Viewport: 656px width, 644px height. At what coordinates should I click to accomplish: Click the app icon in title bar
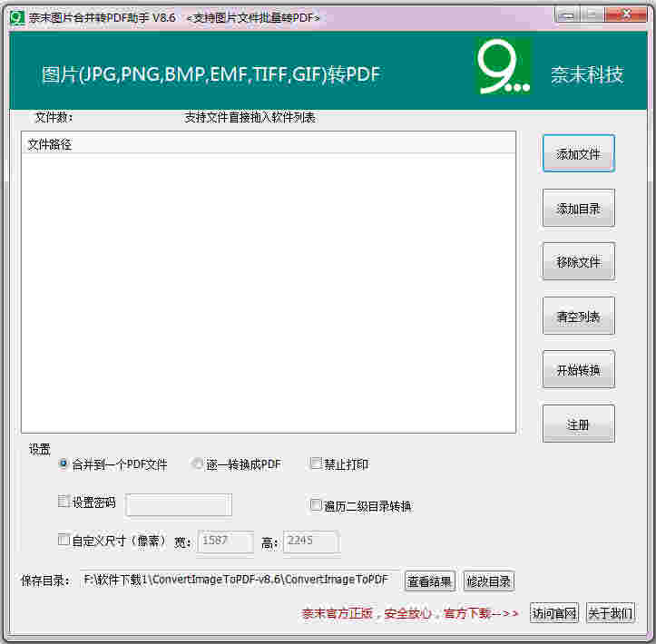tap(17, 17)
